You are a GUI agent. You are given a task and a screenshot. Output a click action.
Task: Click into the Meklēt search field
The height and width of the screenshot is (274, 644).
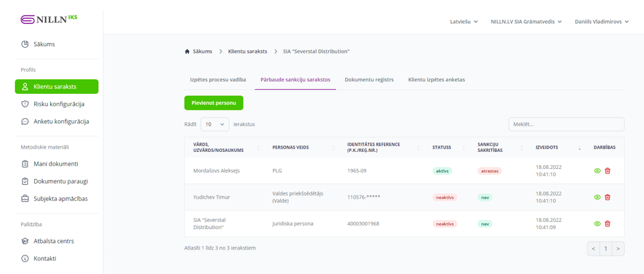click(x=566, y=124)
